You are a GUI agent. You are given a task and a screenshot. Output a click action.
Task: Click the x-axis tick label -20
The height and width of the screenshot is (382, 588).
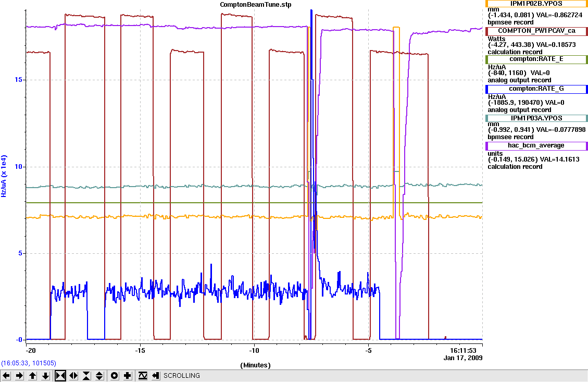[31, 351]
